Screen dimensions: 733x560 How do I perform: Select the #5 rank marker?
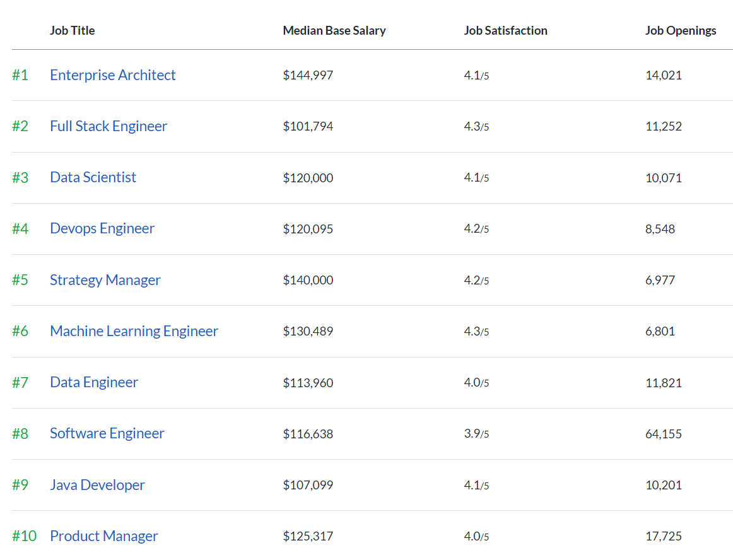[x=20, y=279]
